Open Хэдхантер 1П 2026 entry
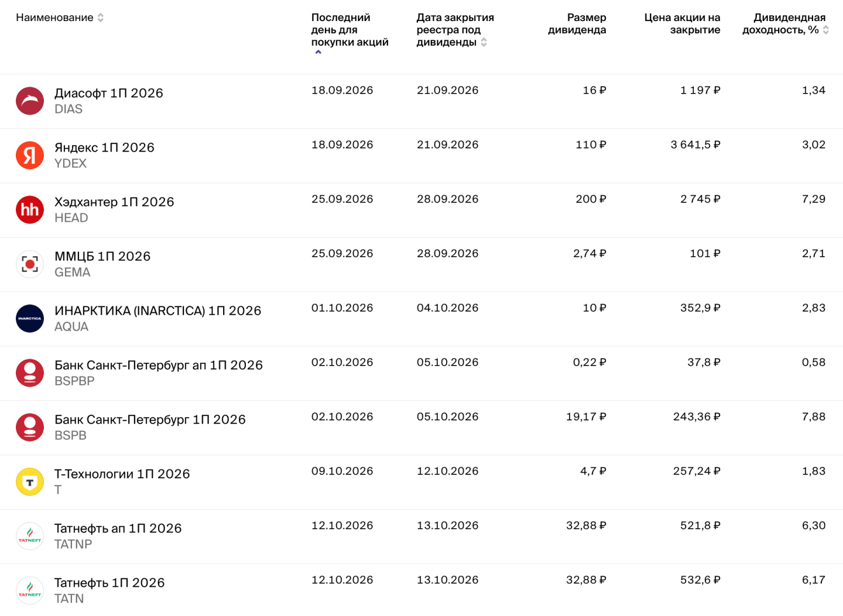Screen dimensions: 843x616 114,202
